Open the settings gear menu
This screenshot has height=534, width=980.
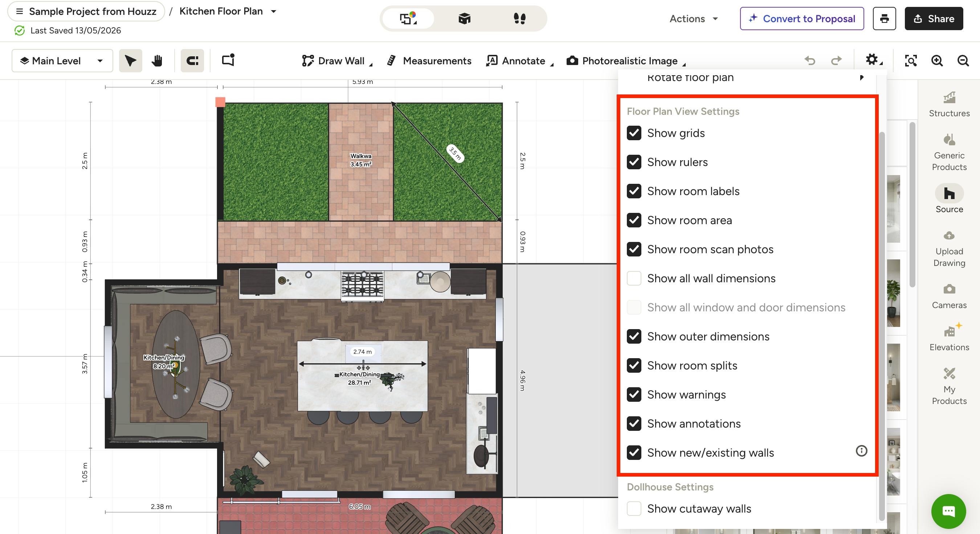(874, 60)
